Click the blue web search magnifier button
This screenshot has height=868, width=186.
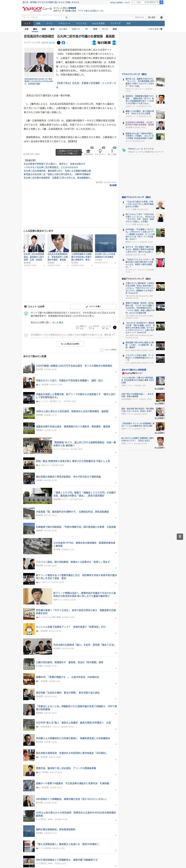click(x=161, y=2)
